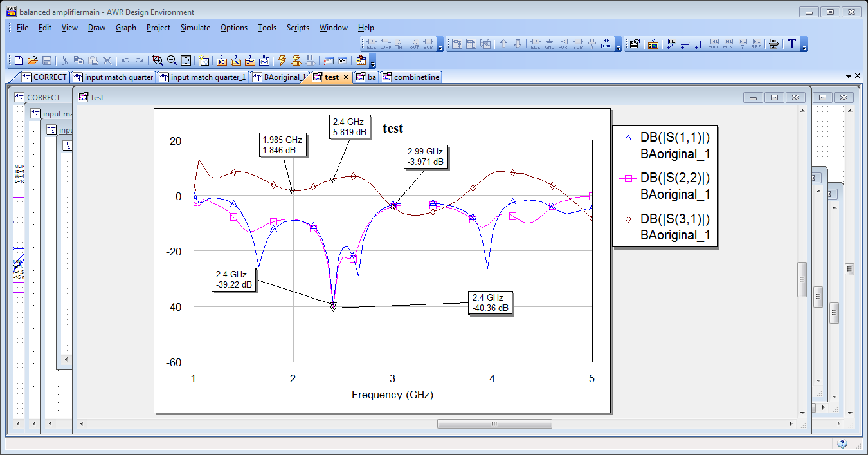Close the test tab with its X
The image size is (868, 455).
click(x=345, y=77)
